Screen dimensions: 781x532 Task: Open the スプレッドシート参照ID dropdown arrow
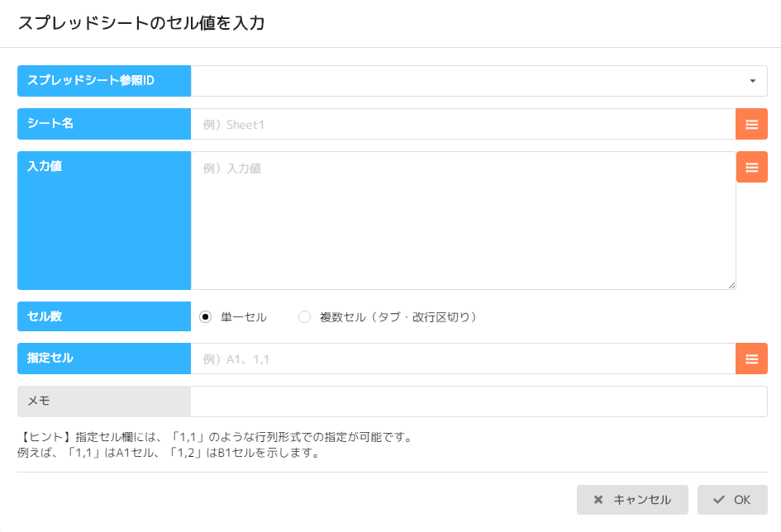(x=752, y=81)
